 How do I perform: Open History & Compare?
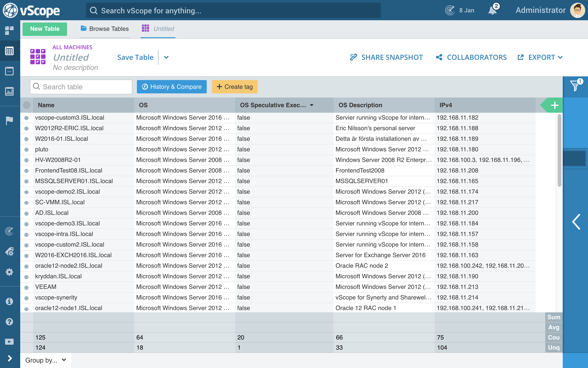pyautogui.click(x=172, y=87)
